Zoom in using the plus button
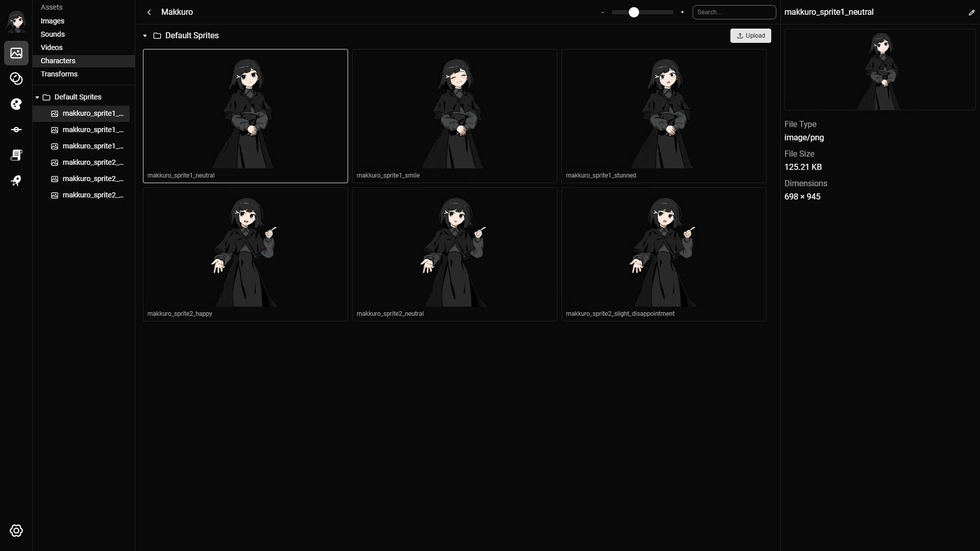The height and width of the screenshot is (551, 980). click(682, 12)
